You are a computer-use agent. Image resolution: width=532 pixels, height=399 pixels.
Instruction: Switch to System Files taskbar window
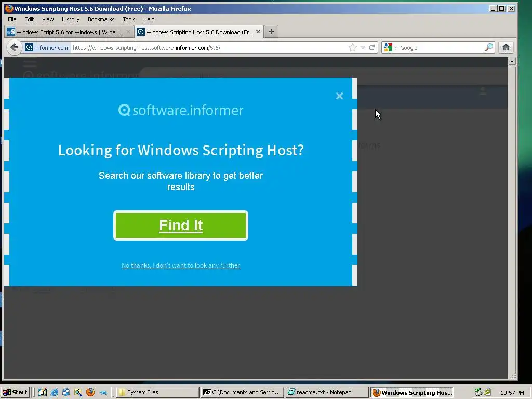(x=158, y=392)
